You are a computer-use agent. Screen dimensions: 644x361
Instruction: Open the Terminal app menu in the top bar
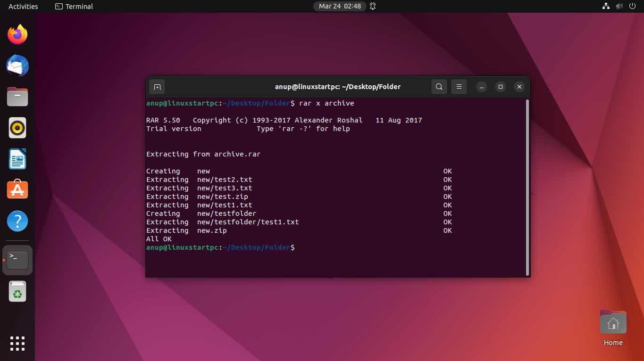coord(74,6)
